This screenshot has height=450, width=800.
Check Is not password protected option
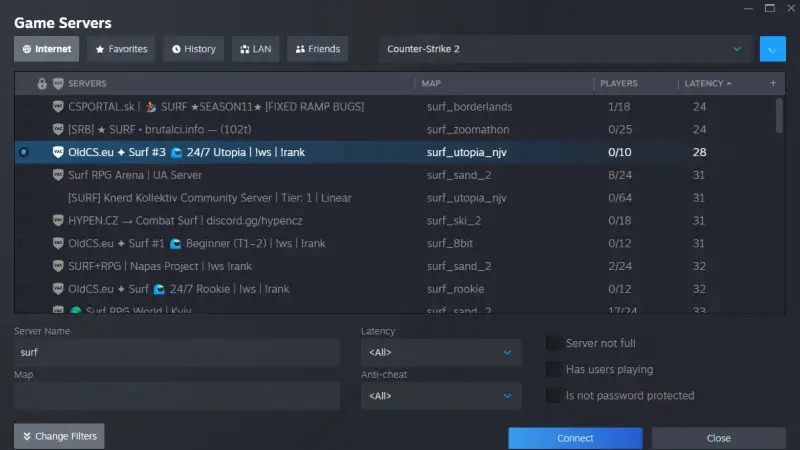(553, 395)
